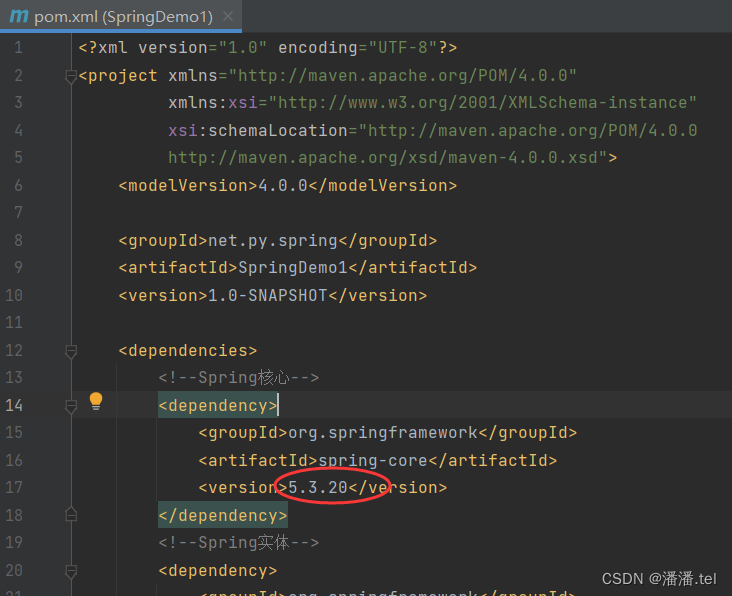Viewport: 732px width, 596px height.
Task: Click the text 1.0-SNAPSHOT
Action: coord(267,295)
